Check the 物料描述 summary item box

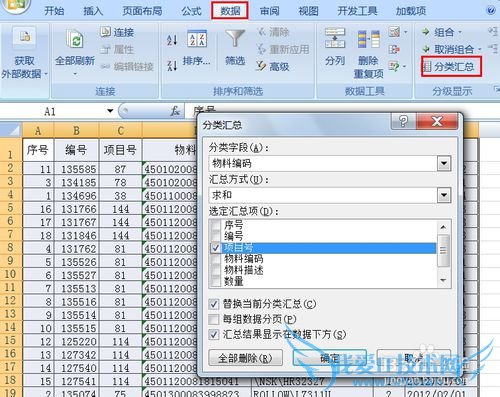coord(216,270)
